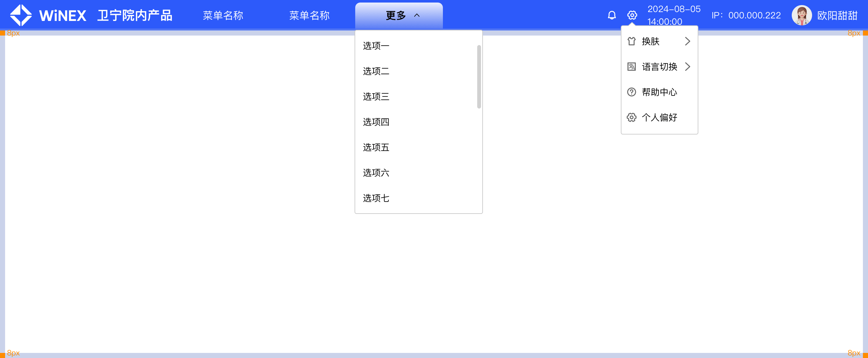Choose 语言切换 in settings menu
The width and height of the screenshot is (868, 358).
(660, 67)
